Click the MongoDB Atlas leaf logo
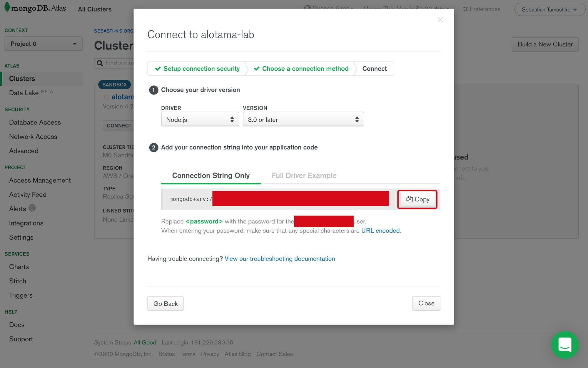The image size is (588, 368). (x=7, y=7)
